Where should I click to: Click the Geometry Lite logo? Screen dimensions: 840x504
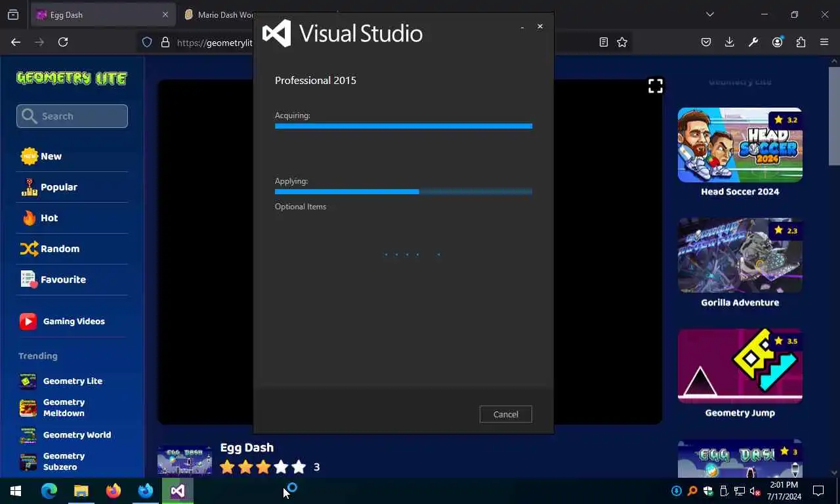[72, 78]
